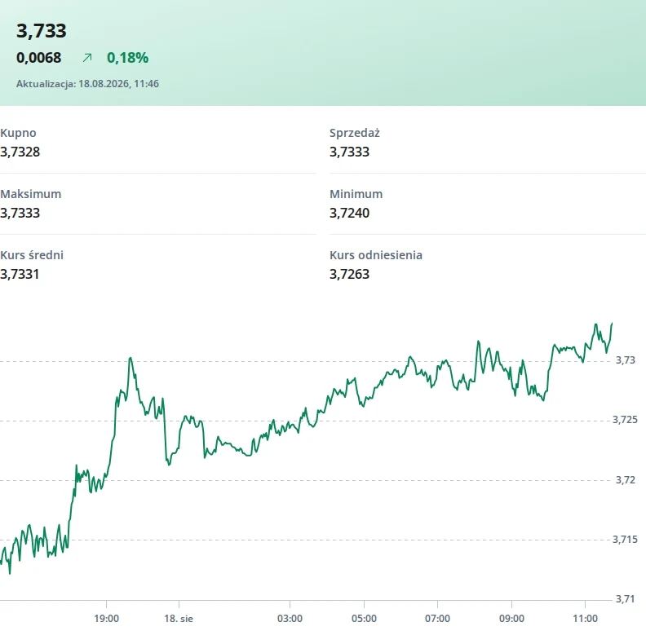Click the green upward trend arrow icon
The height and width of the screenshot is (644, 646).
coord(87,58)
